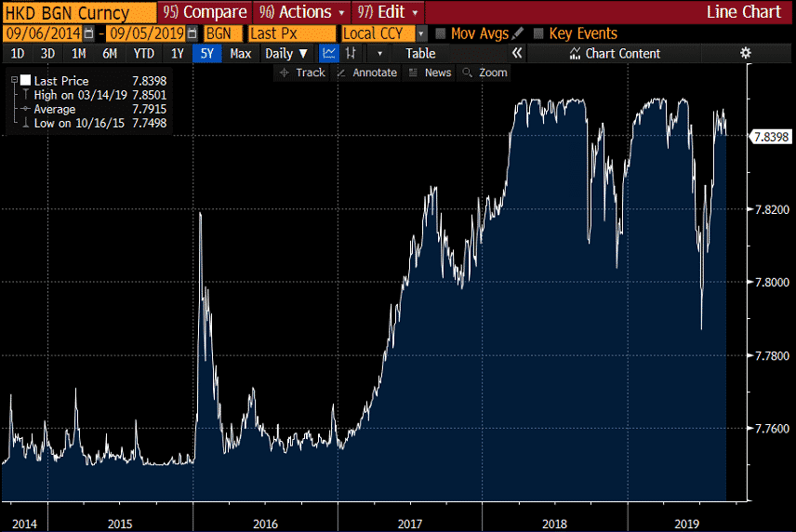Open chart settings gear icon

pos(745,53)
